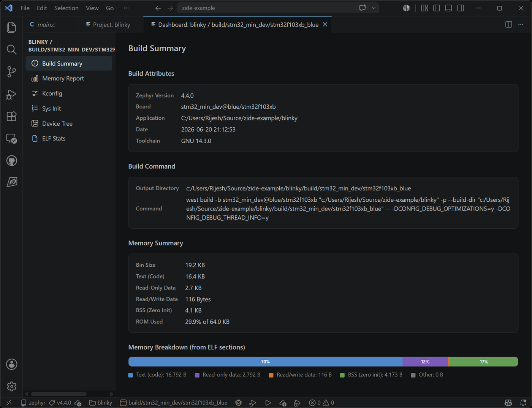Open the Copilot chat dropdown arrow
This screenshot has width=532, height=408.
(x=374, y=8)
